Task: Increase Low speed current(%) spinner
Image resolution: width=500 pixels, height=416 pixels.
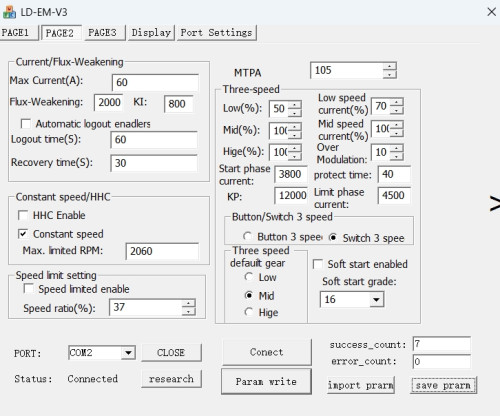Action: 397,102
